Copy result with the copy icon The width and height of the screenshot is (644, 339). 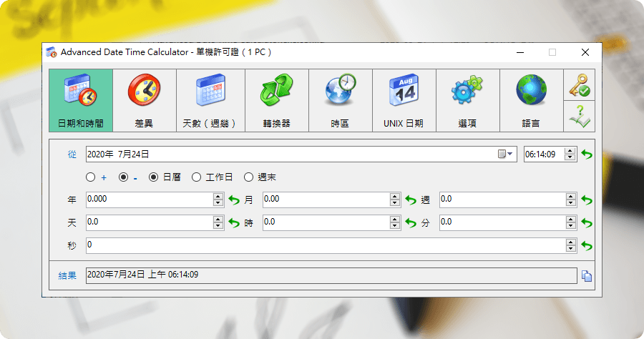(x=587, y=276)
